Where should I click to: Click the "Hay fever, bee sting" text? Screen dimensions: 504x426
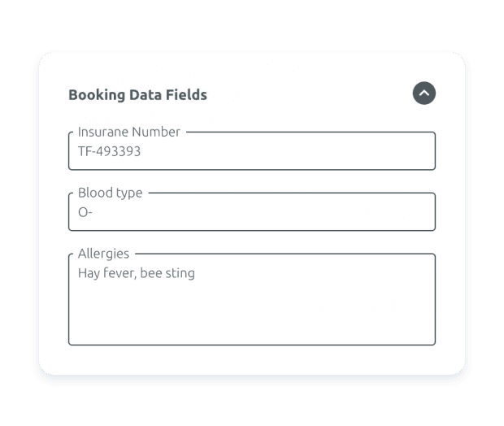(x=136, y=273)
